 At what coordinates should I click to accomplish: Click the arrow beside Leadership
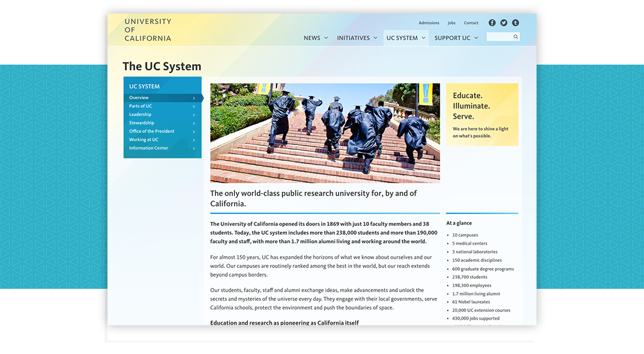194,115
